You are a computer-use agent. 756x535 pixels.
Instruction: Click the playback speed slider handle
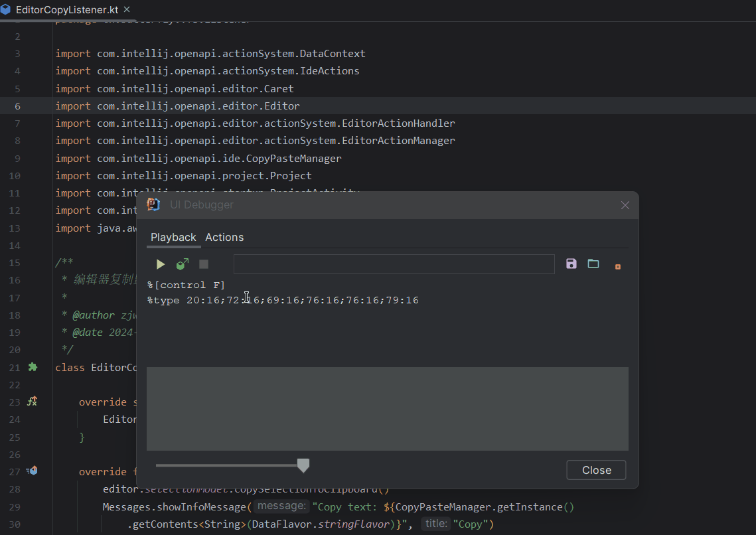click(x=303, y=465)
